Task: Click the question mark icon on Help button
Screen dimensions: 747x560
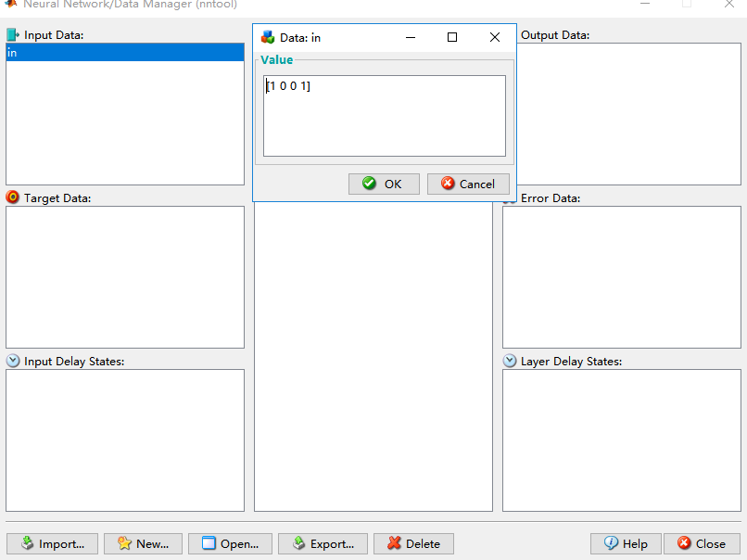Action: tap(612, 543)
